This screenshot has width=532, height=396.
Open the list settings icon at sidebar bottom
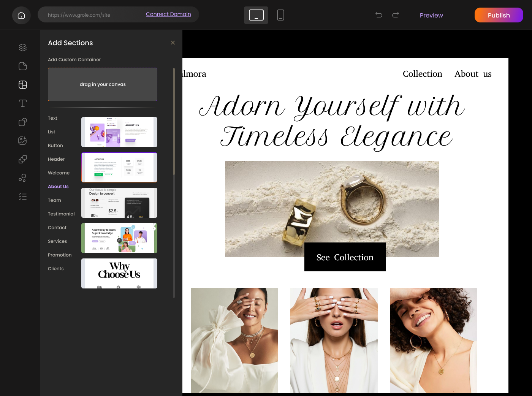22,196
